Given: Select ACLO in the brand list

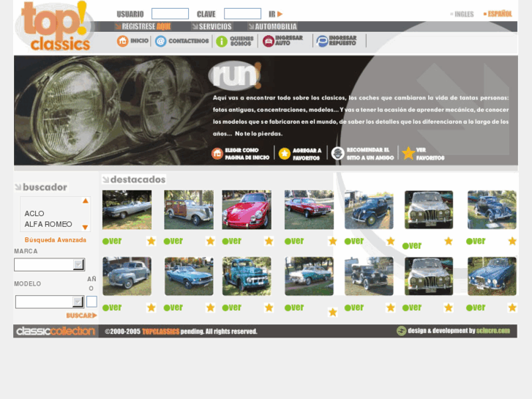Looking at the screenshot, I should [x=34, y=214].
